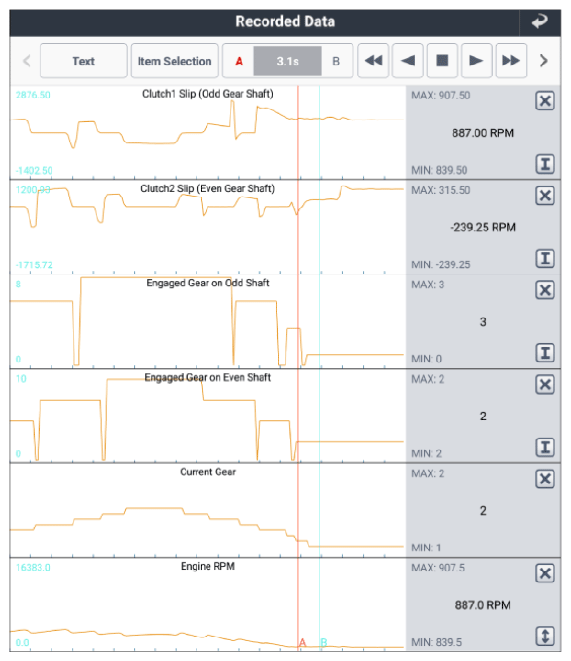
Task: Close the Engaged Gear on Even Shaft graph
Action: pyautogui.click(x=544, y=384)
